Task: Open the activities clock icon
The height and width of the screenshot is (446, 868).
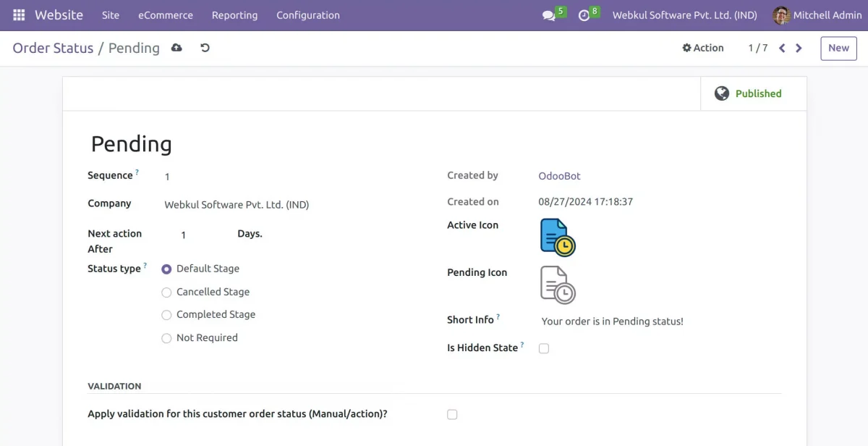Action: pyautogui.click(x=584, y=15)
